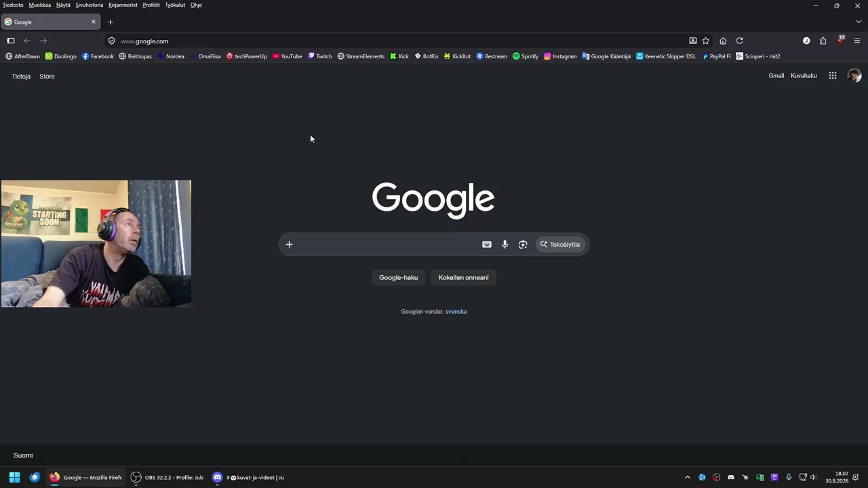Click the red extension icon with badge 17
The height and width of the screenshot is (488, 868).
point(841,40)
